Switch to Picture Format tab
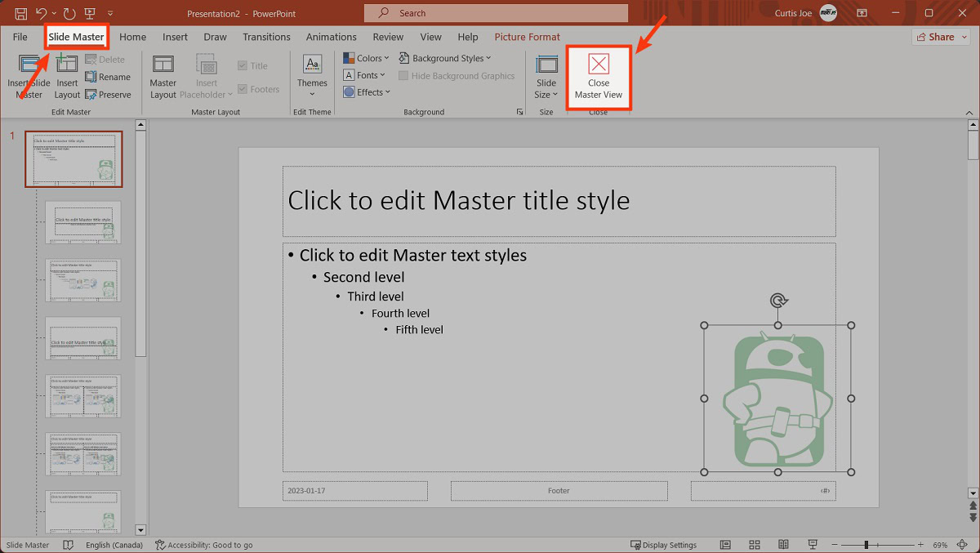 pyautogui.click(x=527, y=37)
